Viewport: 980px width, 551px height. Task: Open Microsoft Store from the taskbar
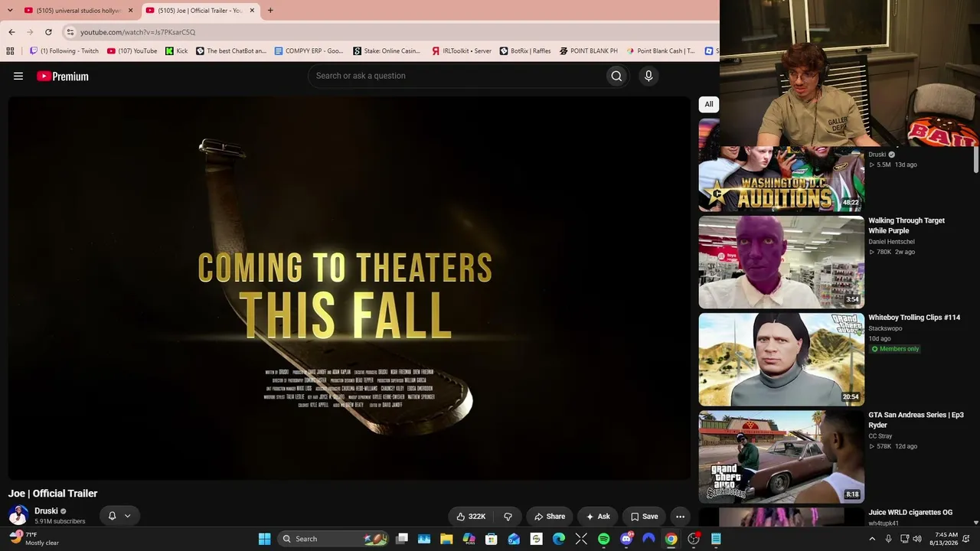click(492, 539)
